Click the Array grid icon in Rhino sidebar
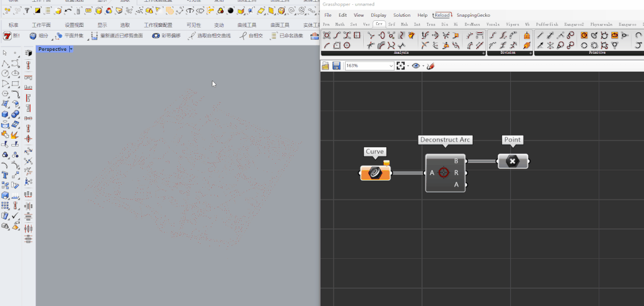The image size is (644, 306). pyautogui.click(x=5, y=205)
